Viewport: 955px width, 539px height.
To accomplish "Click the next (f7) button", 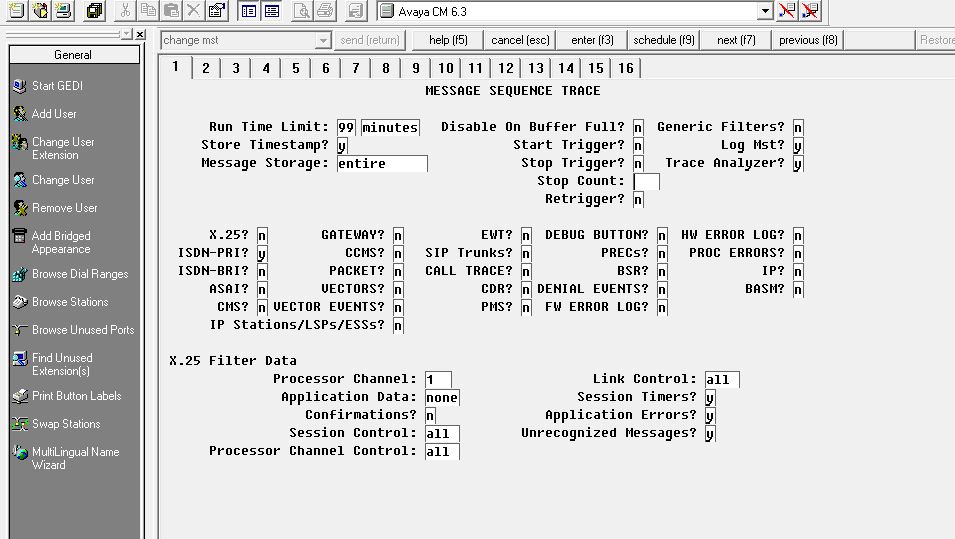I will [736, 40].
